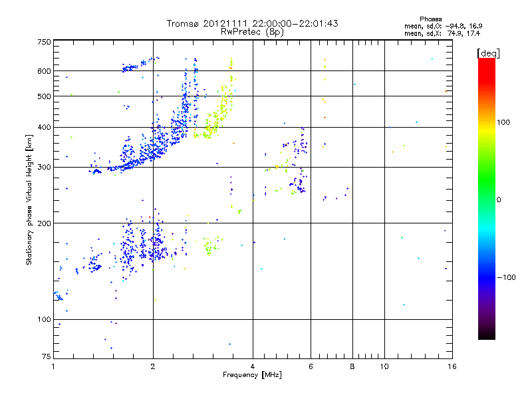Click the colorbar at the green 0 level
Viewport: 532px width, 399px height.
pyautogui.click(x=486, y=199)
